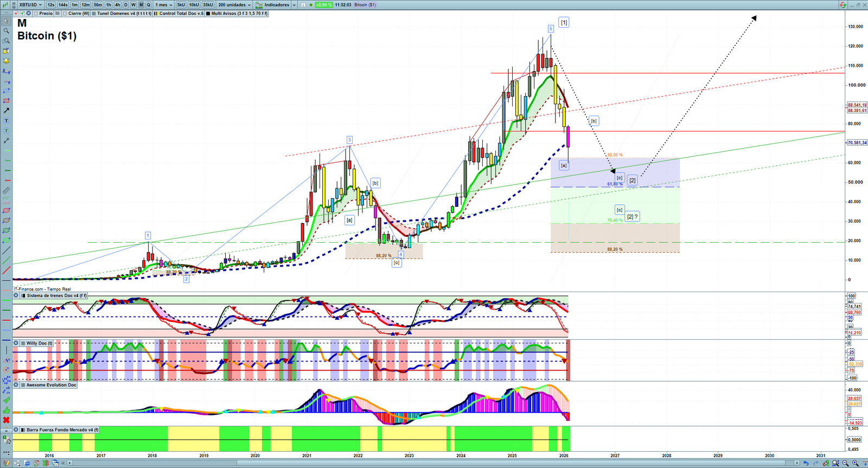Close the Barra Fuerza Fondo Mercado panel
Image resolution: width=868 pixels, height=468 pixels.
[16, 430]
